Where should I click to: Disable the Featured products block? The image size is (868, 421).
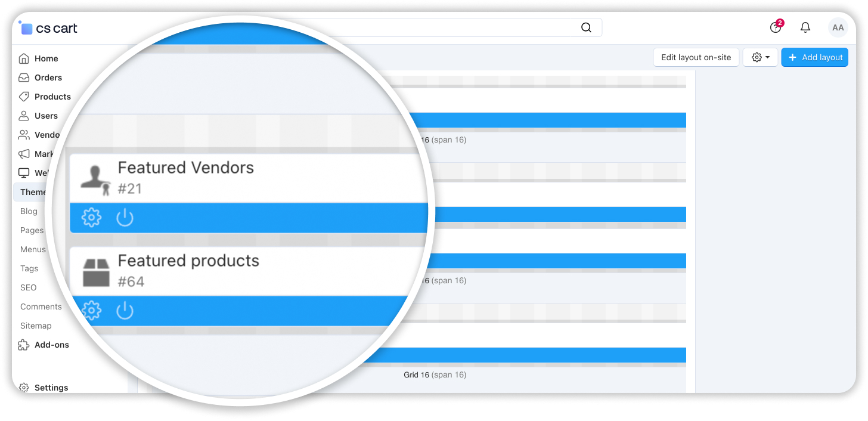pyautogui.click(x=125, y=311)
